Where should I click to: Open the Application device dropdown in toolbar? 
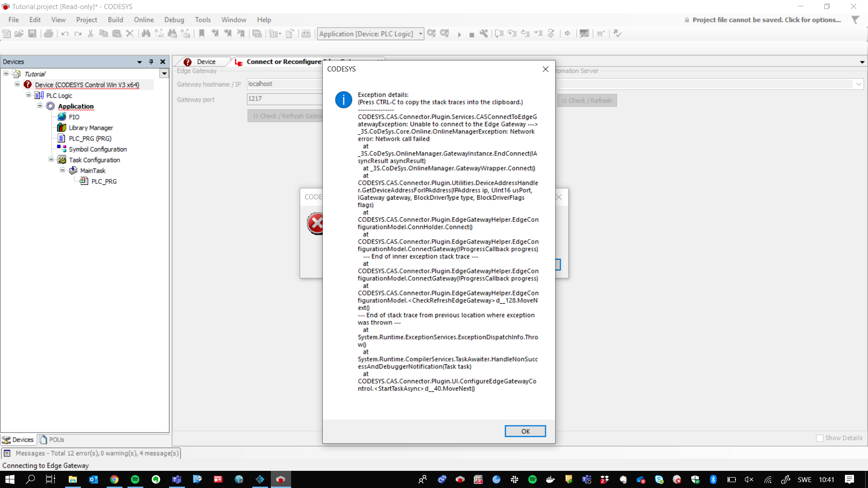point(420,34)
